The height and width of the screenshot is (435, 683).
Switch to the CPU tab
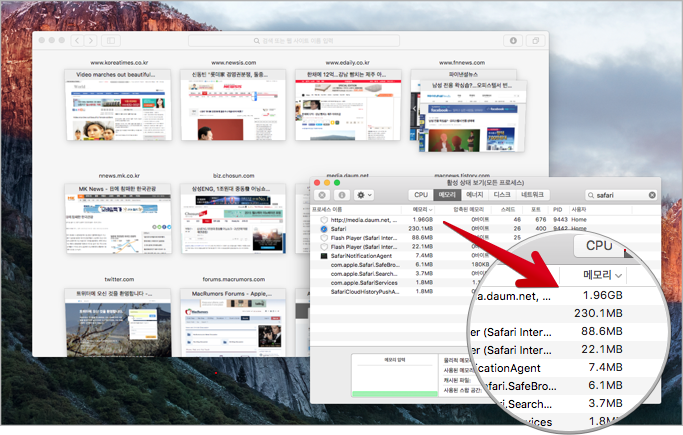[421, 195]
